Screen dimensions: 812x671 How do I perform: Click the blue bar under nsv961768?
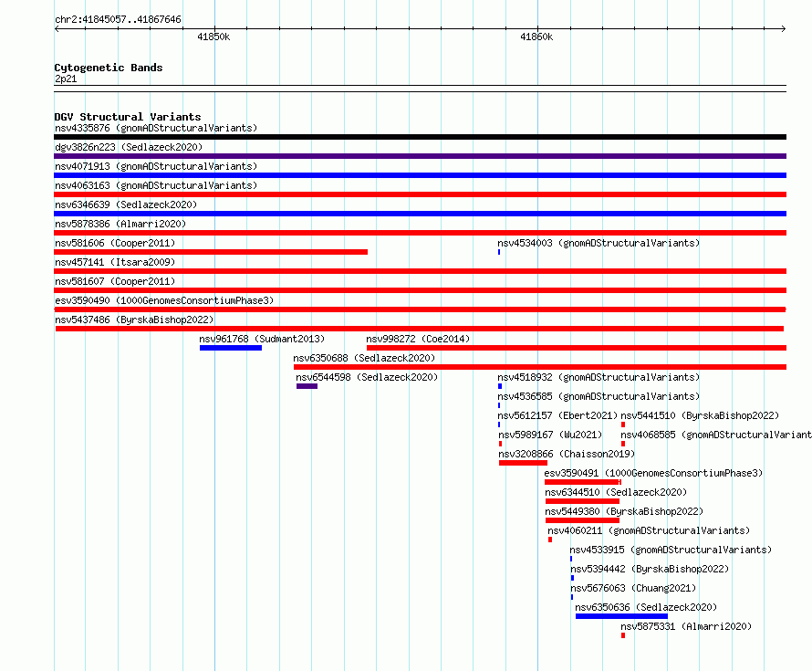[231, 348]
